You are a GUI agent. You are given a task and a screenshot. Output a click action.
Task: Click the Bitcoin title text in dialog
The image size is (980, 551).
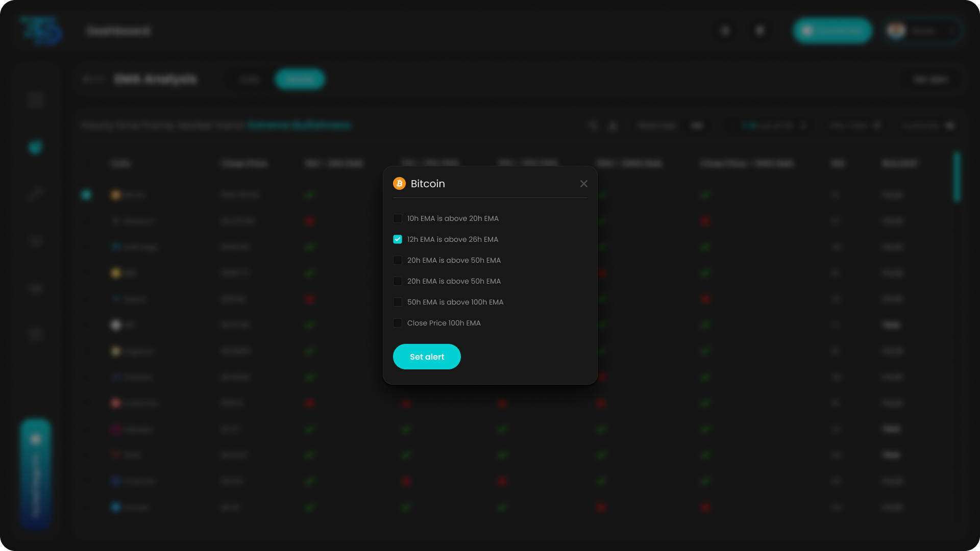coord(428,184)
